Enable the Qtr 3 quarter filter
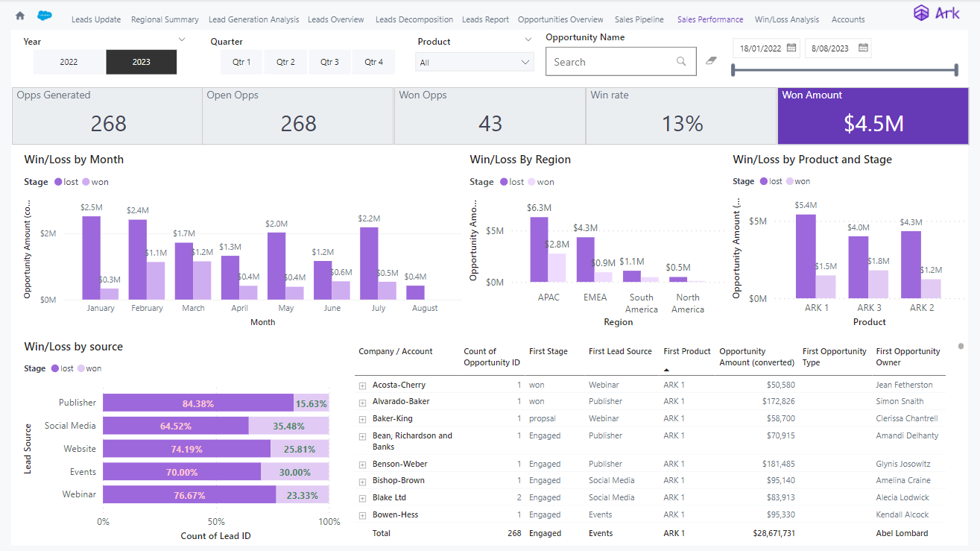The height and width of the screenshot is (551, 980). click(x=329, y=62)
